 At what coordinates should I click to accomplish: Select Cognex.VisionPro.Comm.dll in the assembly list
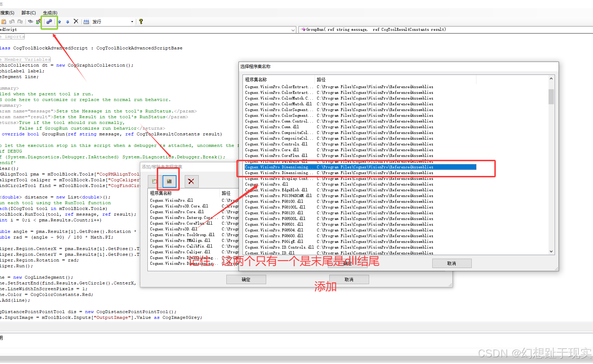pos(360,127)
